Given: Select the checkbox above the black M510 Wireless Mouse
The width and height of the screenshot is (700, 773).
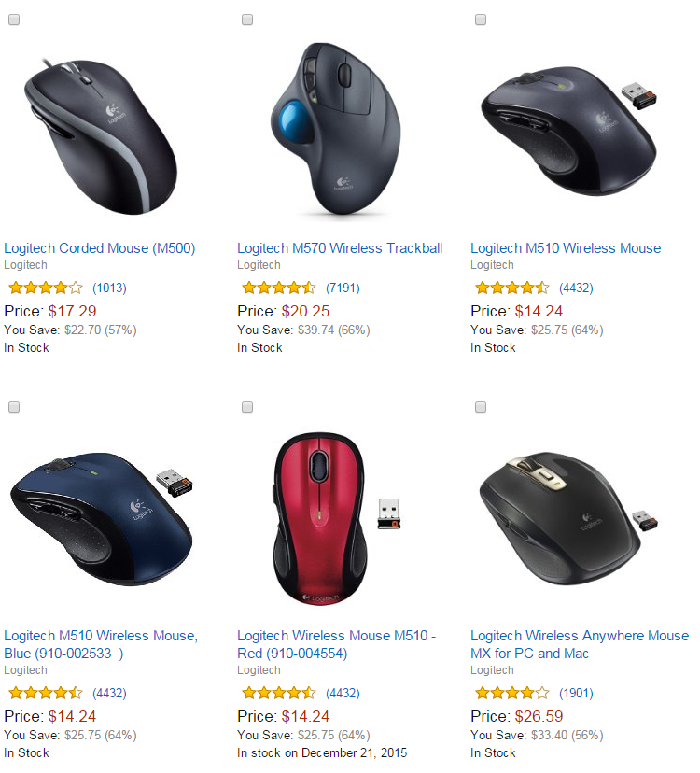Looking at the screenshot, I should (480, 20).
